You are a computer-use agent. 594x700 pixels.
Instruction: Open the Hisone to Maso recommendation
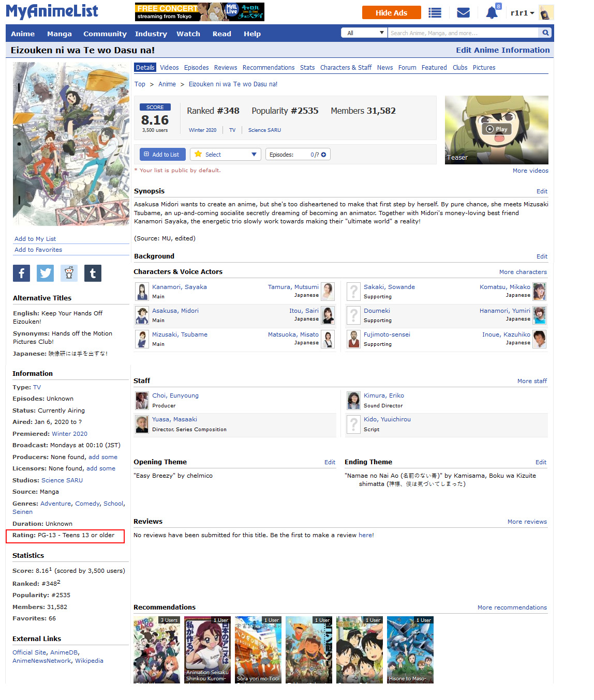tap(410, 650)
